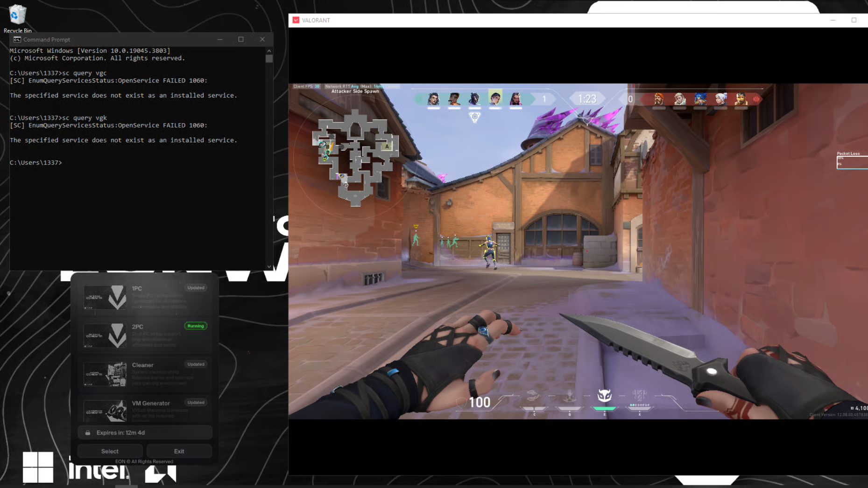Click site A marker on the minimap

click(x=387, y=146)
